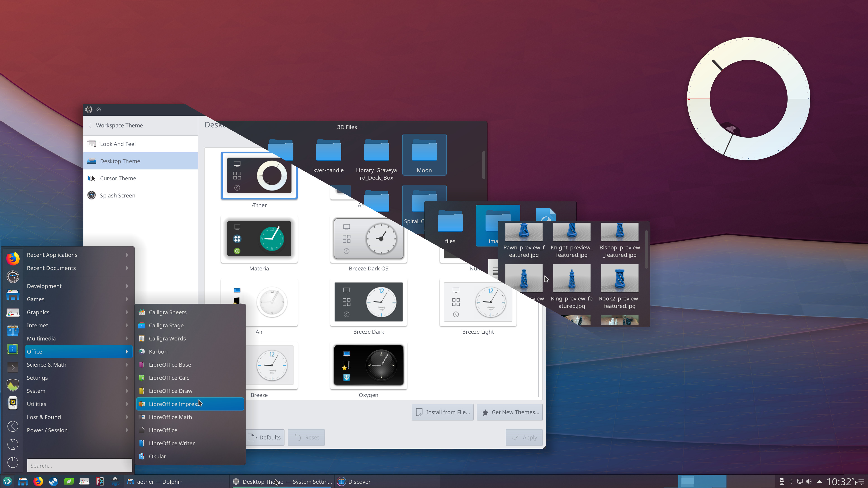The height and width of the screenshot is (488, 868).
Task: Click the launcher Search field
Action: click(x=80, y=465)
